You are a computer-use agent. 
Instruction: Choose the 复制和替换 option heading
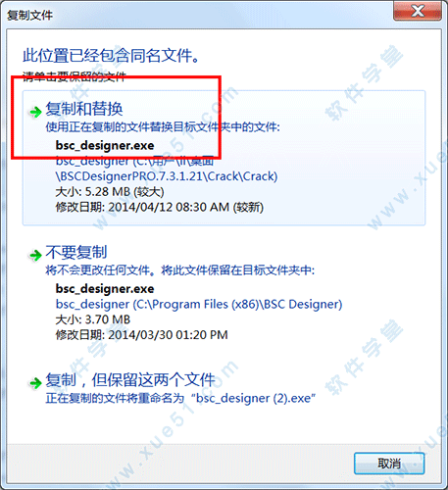[84, 109]
